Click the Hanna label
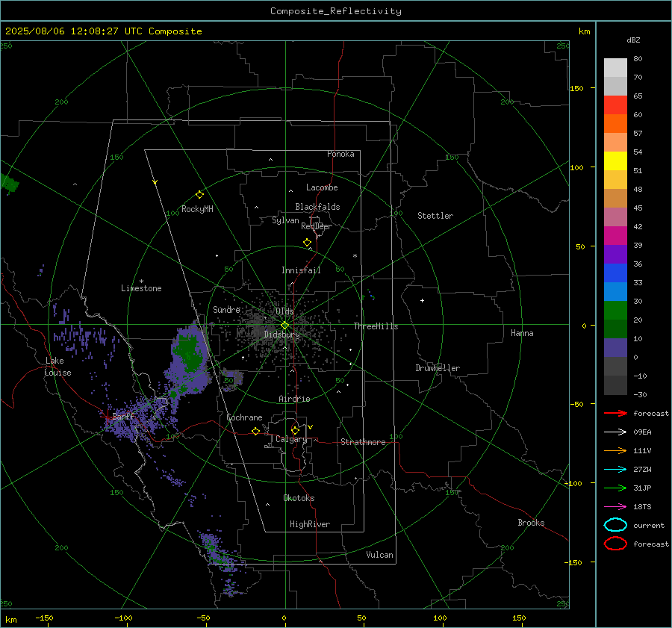Viewport: 672px width, 628px height. click(x=522, y=333)
